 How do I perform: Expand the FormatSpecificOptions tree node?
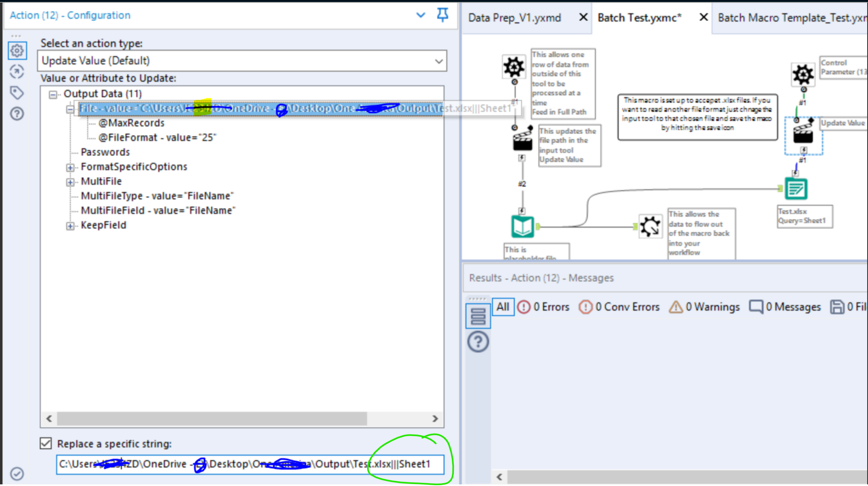(70, 167)
